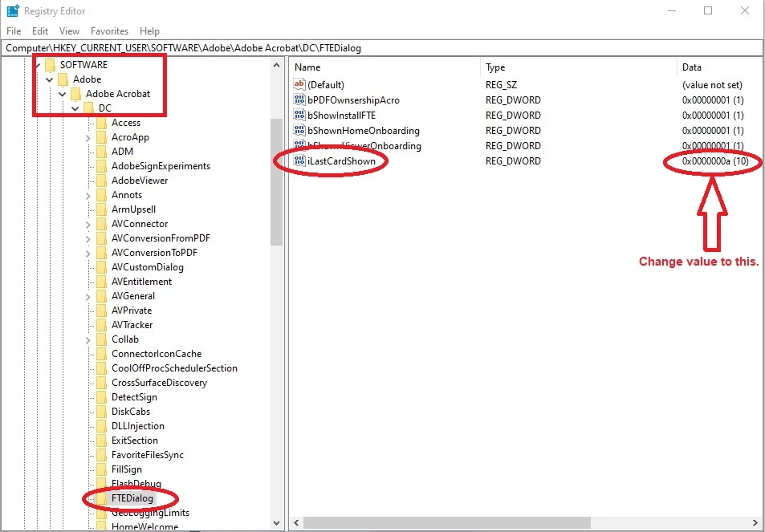Click the 0x0000000a (10) data cell
The width and height of the screenshot is (765, 532).
(715, 161)
